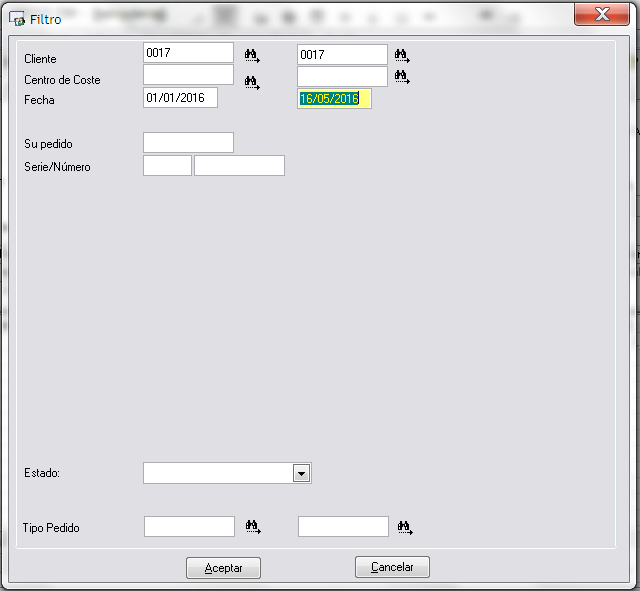Image resolution: width=640 pixels, height=591 pixels.
Task: Focus the first Cliente field containing 0017
Action: [188, 53]
